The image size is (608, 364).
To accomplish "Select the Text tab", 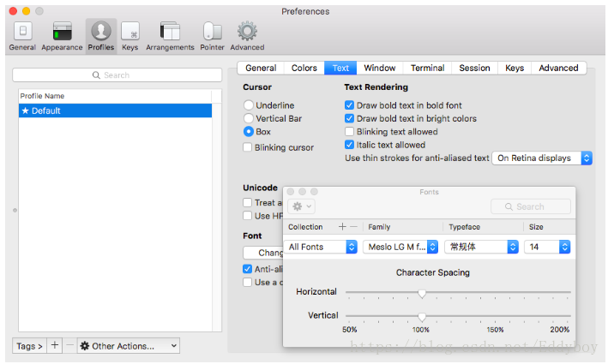I will point(340,68).
